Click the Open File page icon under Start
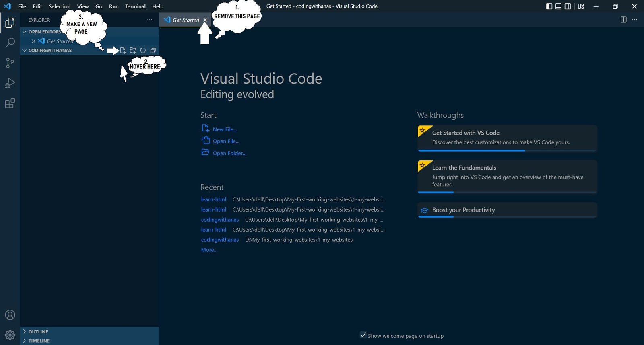This screenshot has height=345, width=644. pyautogui.click(x=205, y=140)
